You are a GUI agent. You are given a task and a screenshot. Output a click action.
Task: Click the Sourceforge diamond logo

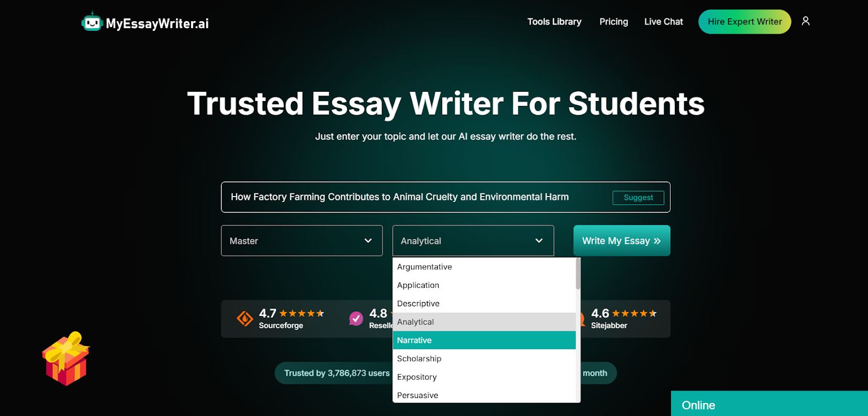245,319
